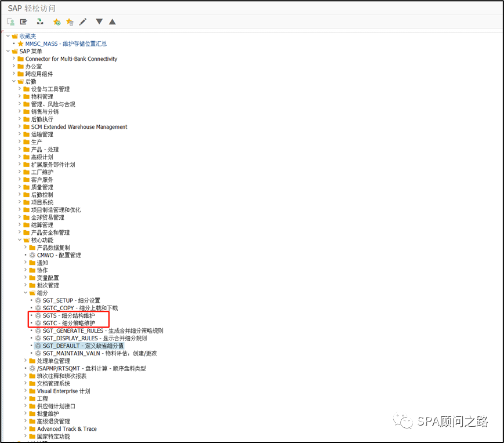504x443 pixels.
Task: Click the /SAPMP/RTSQMT transaction icon
Action: point(32,368)
